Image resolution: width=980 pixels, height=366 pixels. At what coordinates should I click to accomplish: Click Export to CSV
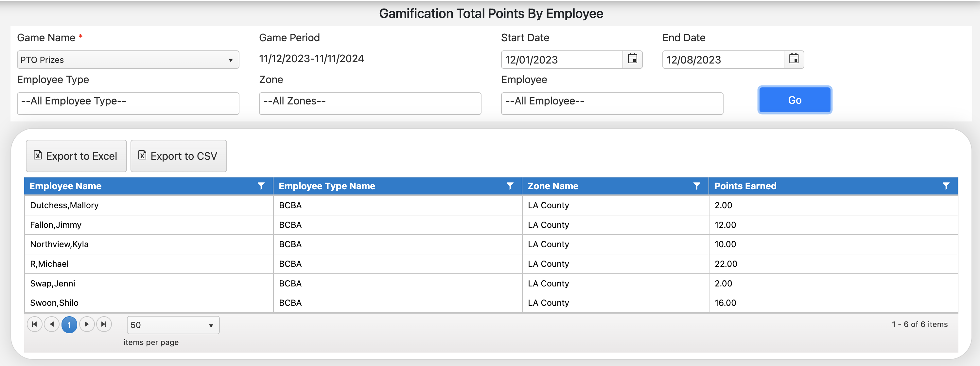click(178, 156)
